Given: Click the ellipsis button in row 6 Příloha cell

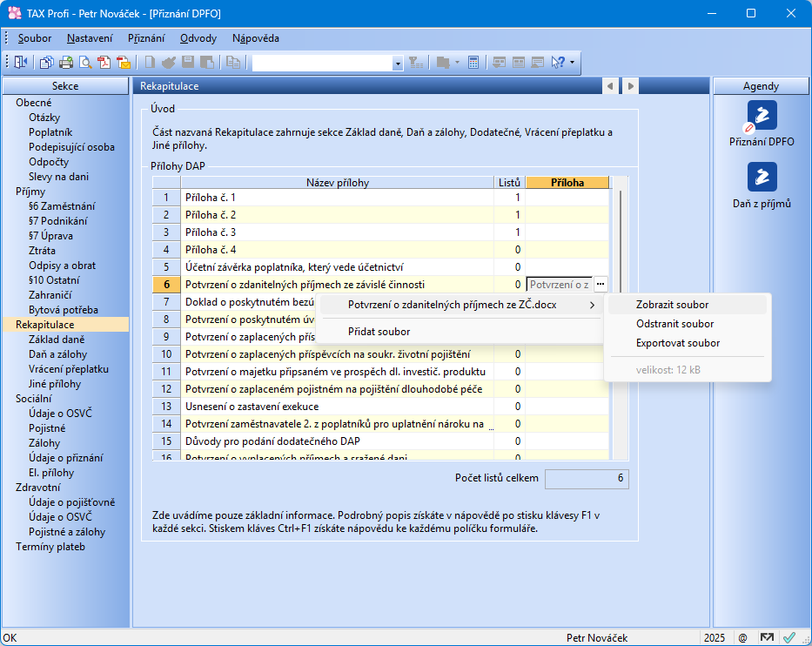Looking at the screenshot, I should coord(601,285).
